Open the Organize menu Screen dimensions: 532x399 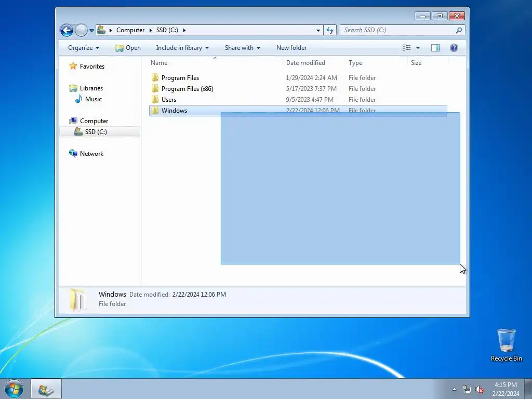tap(84, 48)
